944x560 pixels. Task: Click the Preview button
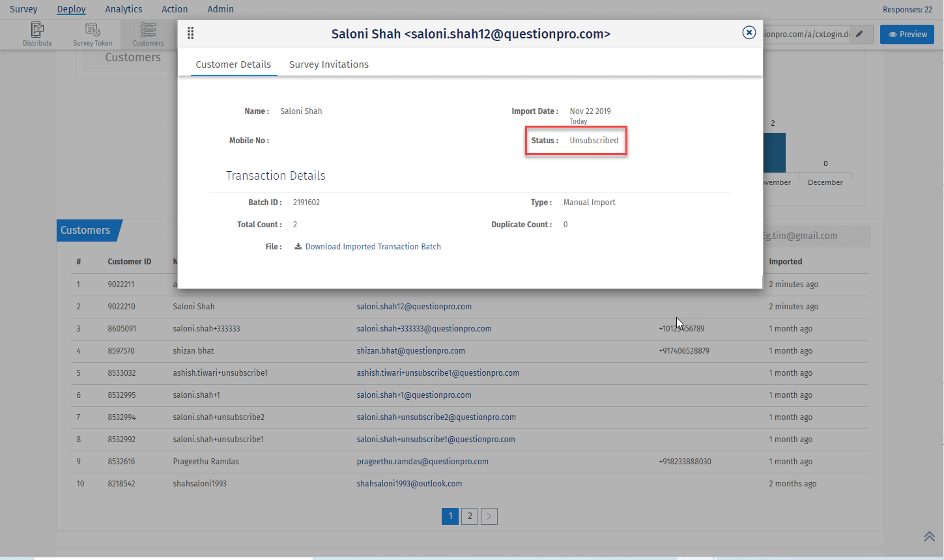coord(908,35)
